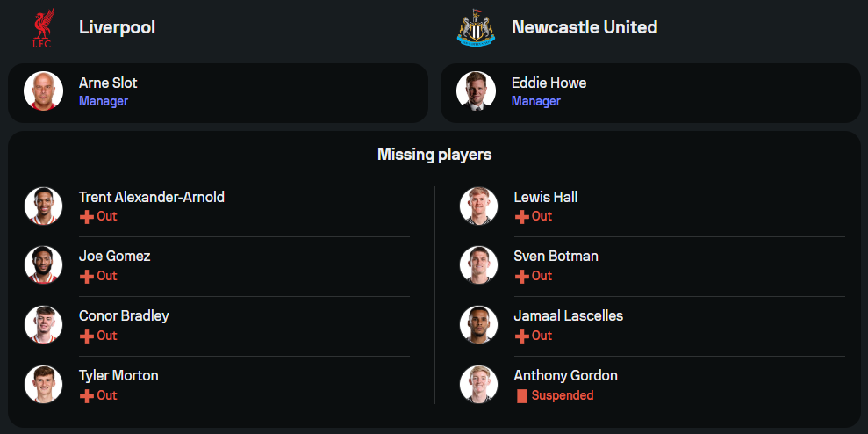868x434 pixels.
Task: Click the injury cross icon beside Lewis Hall
Action: click(521, 216)
